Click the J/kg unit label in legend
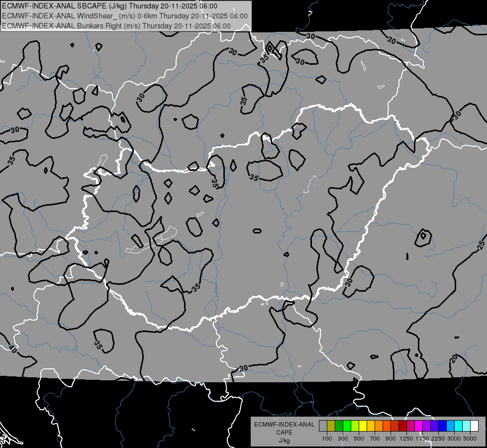487x448 pixels. (284, 441)
